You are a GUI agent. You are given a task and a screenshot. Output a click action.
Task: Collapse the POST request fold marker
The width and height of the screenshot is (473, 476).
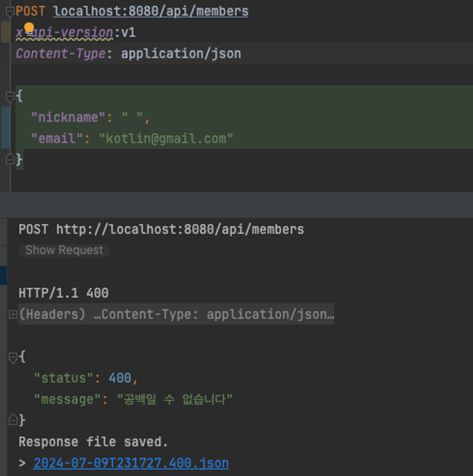[10, 11]
